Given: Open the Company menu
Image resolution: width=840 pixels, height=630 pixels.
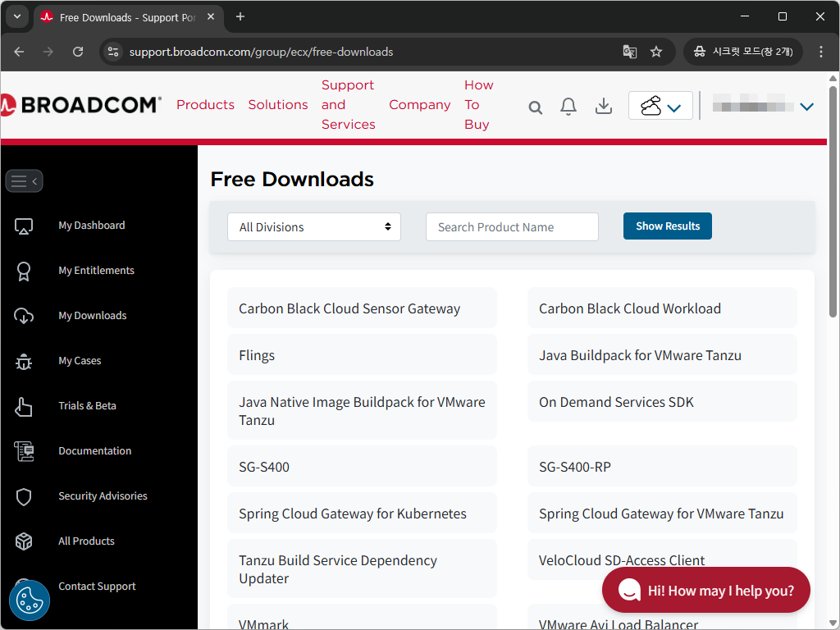Looking at the screenshot, I should [x=419, y=105].
